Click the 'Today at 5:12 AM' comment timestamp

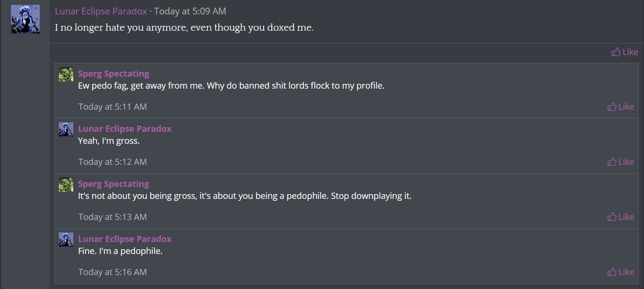pyautogui.click(x=112, y=162)
